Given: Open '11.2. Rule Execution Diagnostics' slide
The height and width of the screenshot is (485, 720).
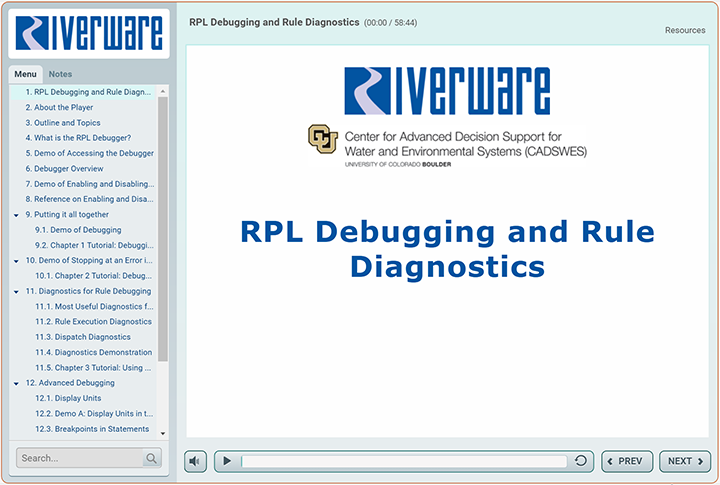Looking at the screenshot, I should (x=93, y=322).
